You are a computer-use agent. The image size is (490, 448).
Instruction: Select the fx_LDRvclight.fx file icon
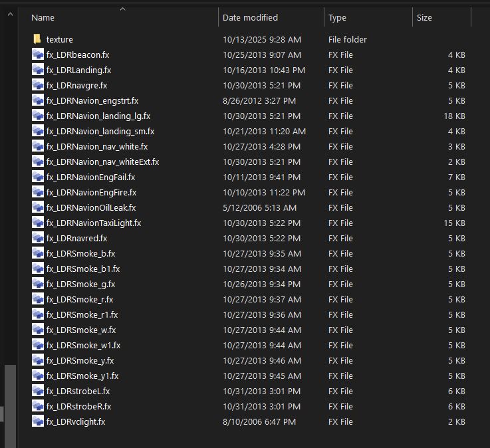tap(38, 422)
